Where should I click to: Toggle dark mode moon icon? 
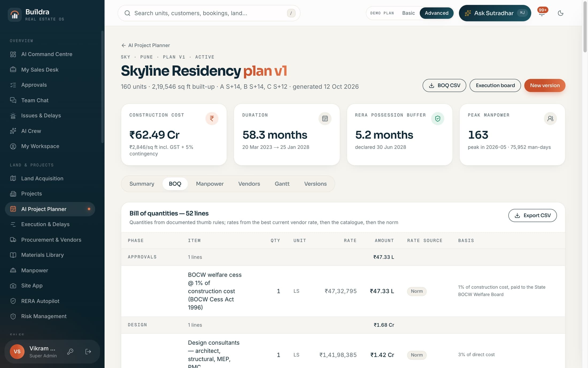tap(560, 13)
